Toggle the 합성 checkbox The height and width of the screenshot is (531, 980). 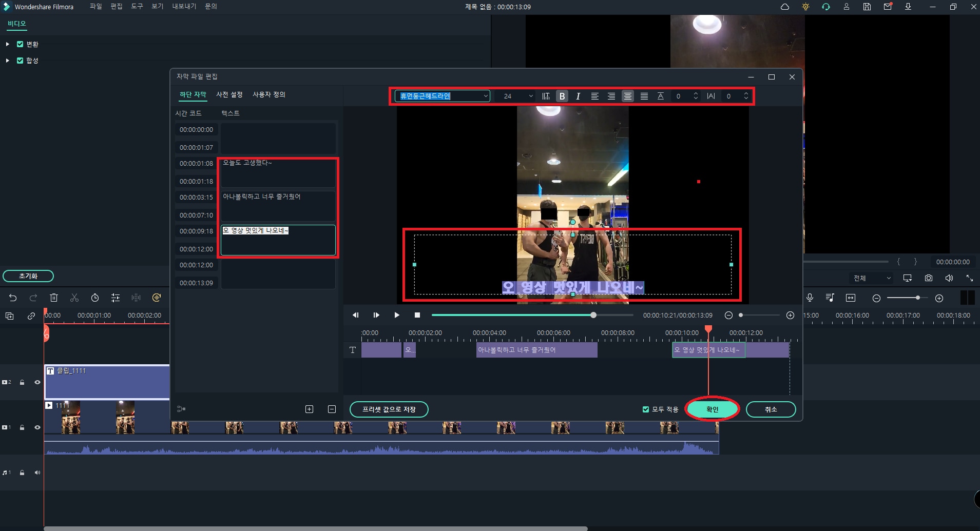[x=20, y=61]
